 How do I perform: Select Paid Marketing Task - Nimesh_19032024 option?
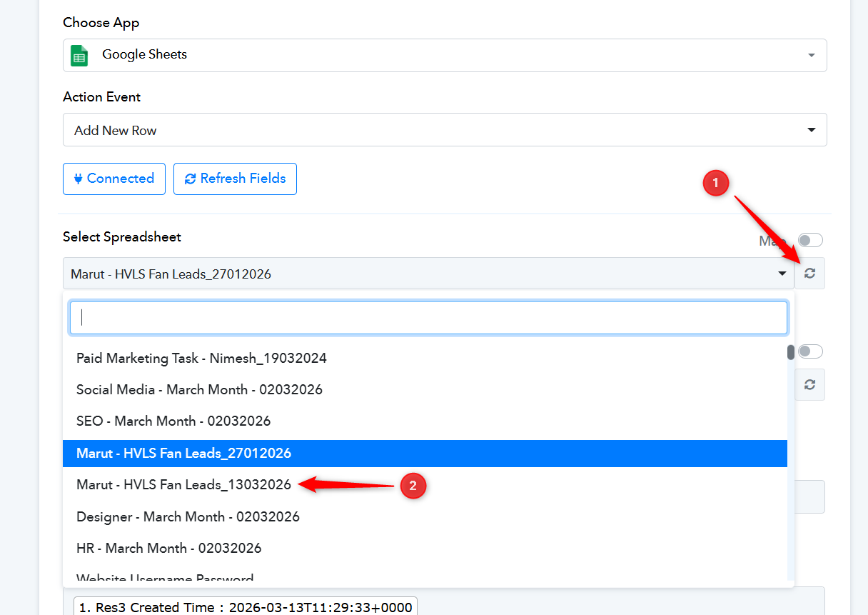pyautogui.click(x=201, y=359)
